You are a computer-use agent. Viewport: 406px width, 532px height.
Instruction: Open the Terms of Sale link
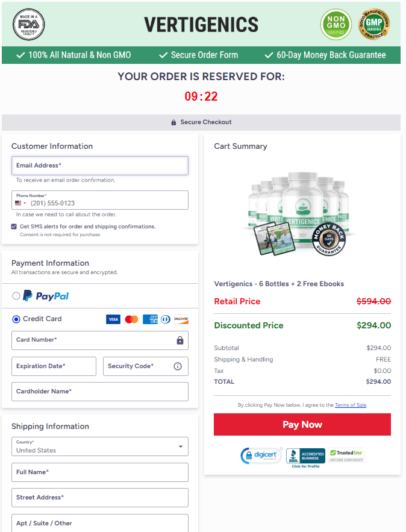tap(351, 405)
